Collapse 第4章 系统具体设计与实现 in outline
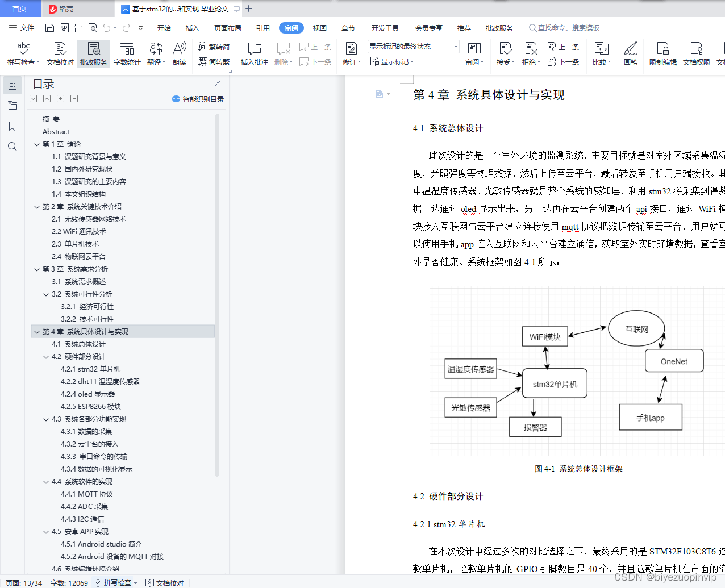 [36, 331]
